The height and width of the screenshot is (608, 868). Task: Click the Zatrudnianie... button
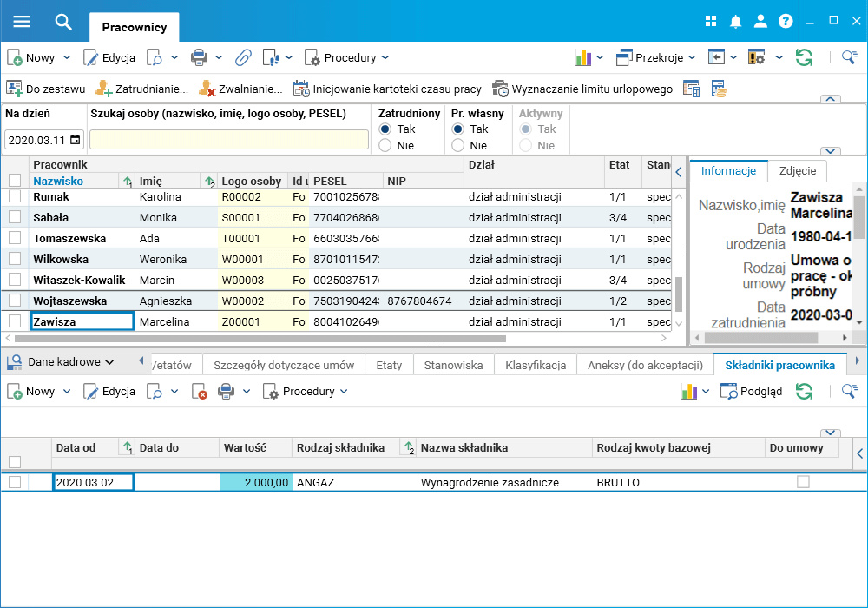pyautogui.click(x=141, y=89)
